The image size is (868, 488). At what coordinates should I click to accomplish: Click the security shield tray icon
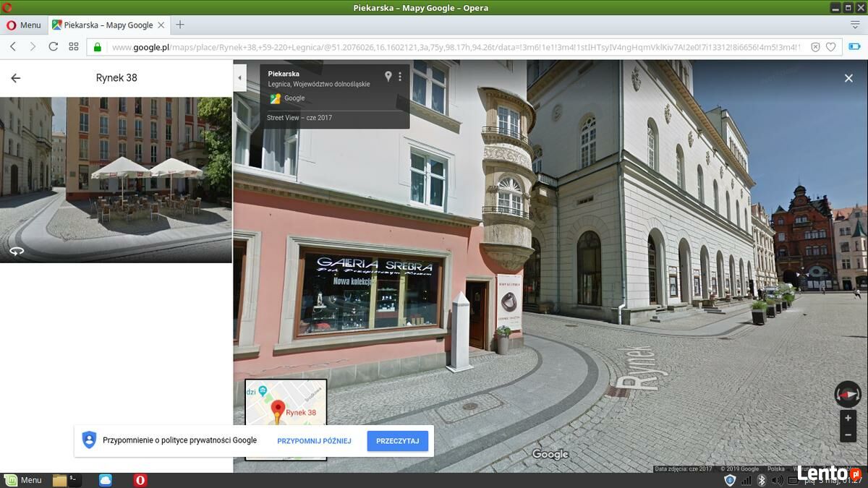coord(730,480)
